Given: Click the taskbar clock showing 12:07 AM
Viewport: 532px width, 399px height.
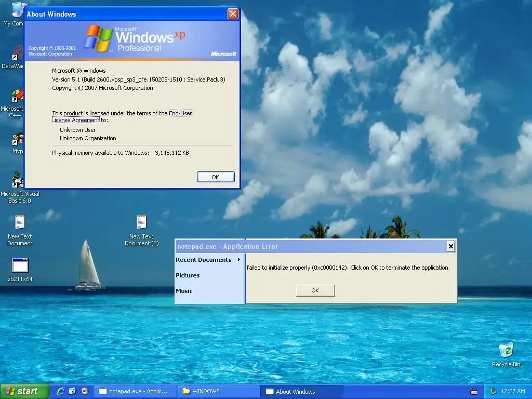Looking at the screenshot, I should (513, 391).
